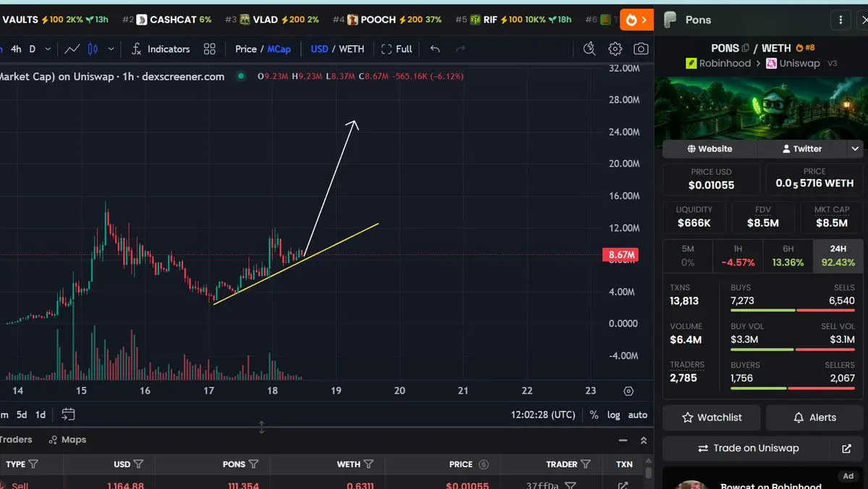Expand the transactions panel with double chevron
The height and width of the screenshot is (489, 868).
[644, 440]
